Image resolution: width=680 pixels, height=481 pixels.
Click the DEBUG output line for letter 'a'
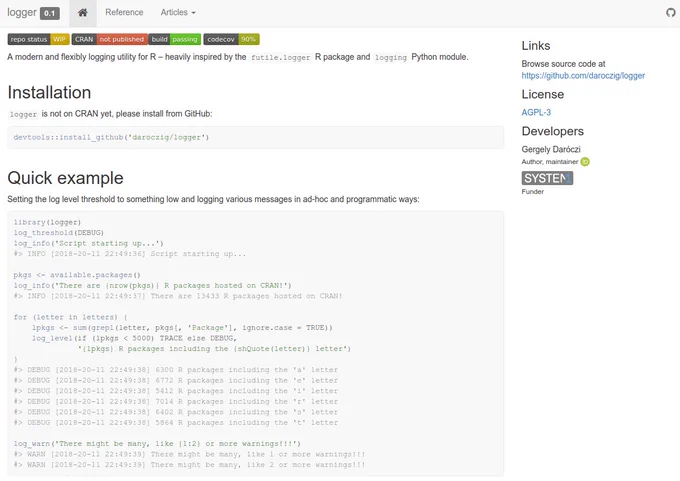pos(176,370)
